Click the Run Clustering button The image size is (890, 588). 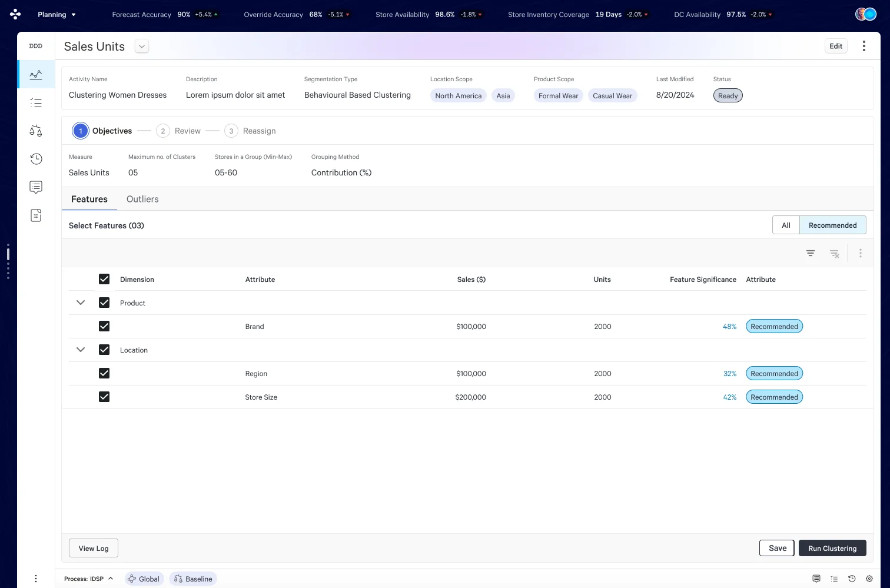(x=832, y=548)
